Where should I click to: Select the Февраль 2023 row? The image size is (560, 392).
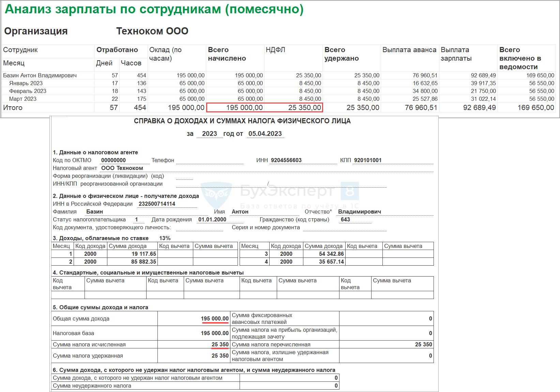click(28, 91)
